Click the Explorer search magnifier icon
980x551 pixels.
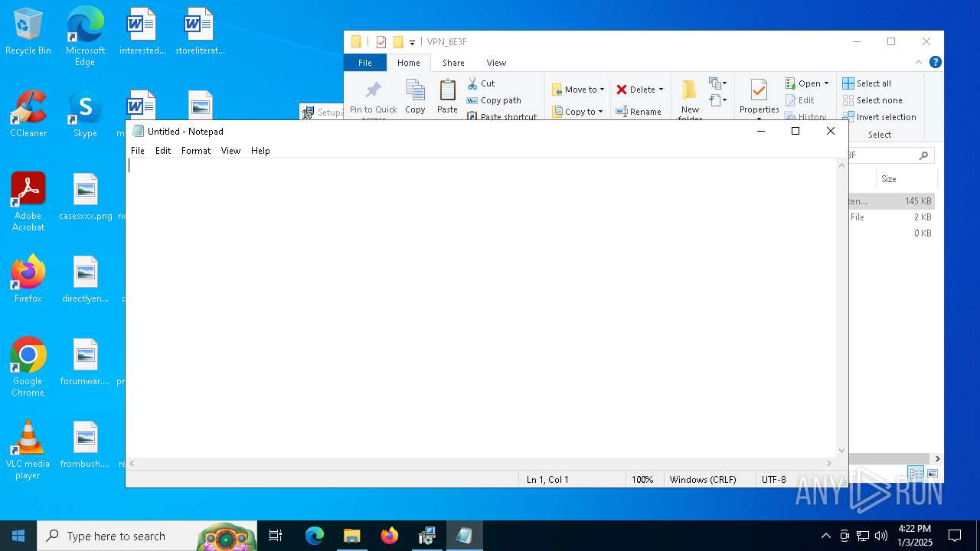click(x=924, y=155)
